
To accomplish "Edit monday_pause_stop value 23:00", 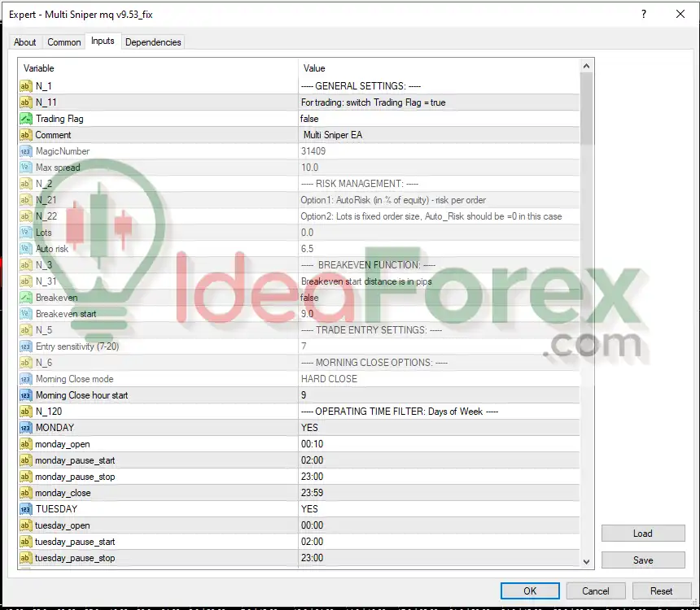I will click(x=439, y=477).
